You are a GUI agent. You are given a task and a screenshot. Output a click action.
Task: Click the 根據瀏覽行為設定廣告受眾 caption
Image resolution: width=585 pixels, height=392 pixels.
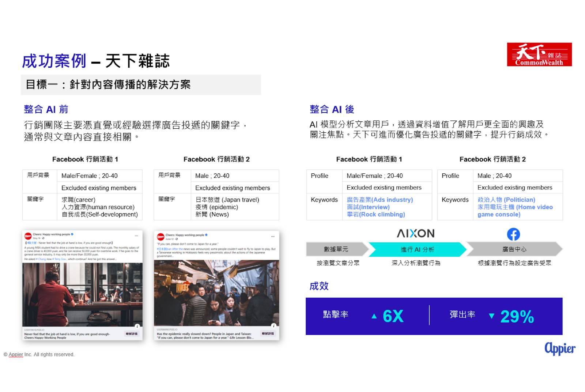(514, 263)
